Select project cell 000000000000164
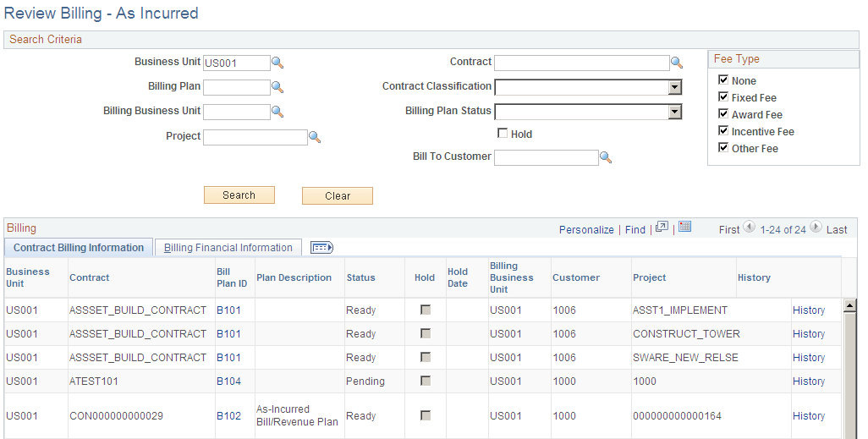The height and width of the screenshot is (439, 868). click(677, 416)
